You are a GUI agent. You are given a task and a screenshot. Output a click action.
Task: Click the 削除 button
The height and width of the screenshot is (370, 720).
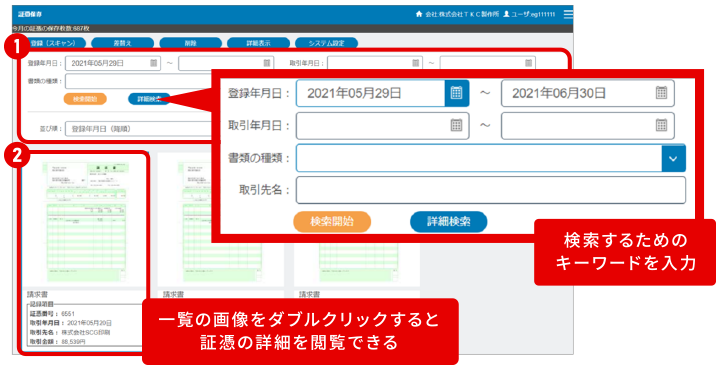[x=191, y=43]
